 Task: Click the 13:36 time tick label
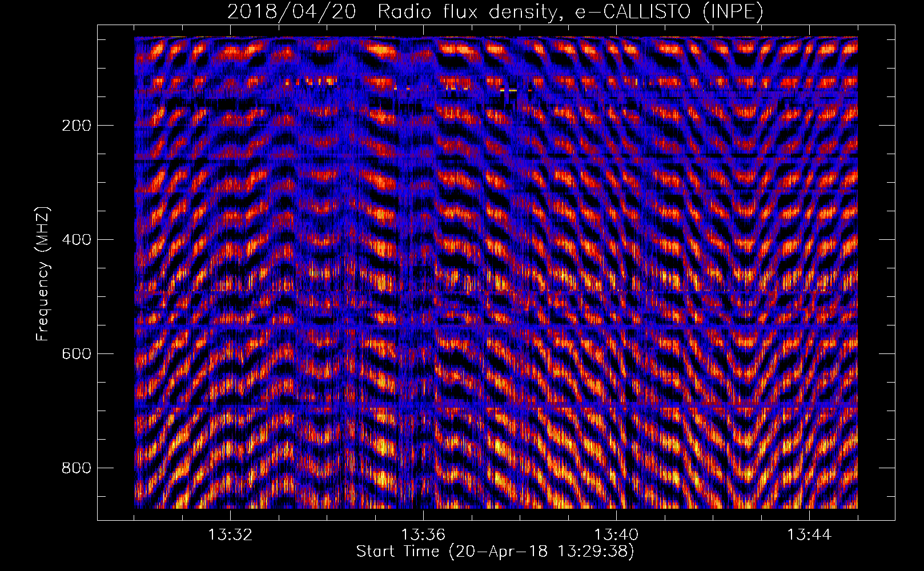click(x=423, y=535)
